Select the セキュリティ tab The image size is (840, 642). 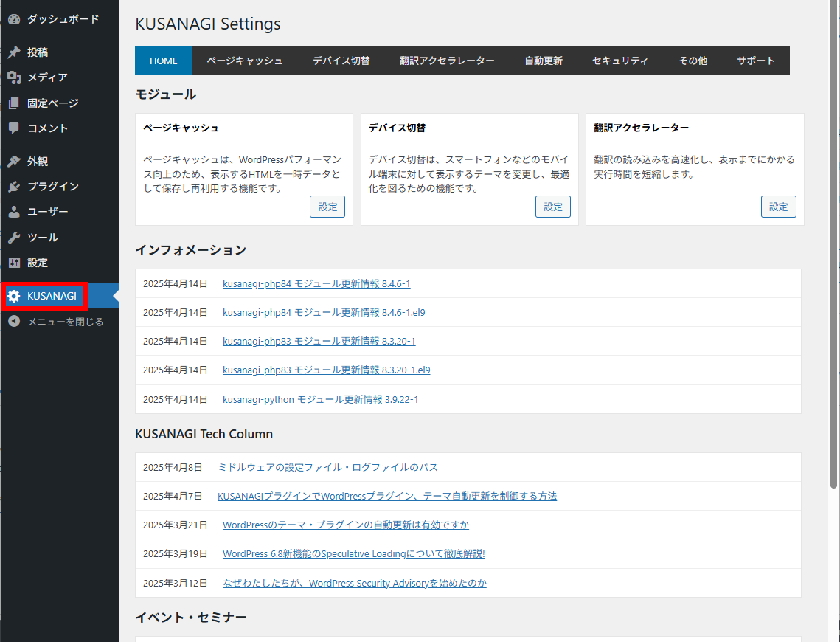tap(620, 60)
